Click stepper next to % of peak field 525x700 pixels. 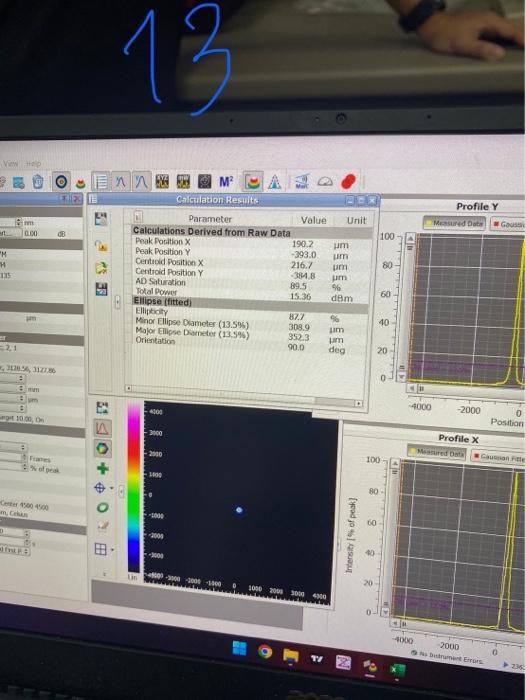[25, 467]
